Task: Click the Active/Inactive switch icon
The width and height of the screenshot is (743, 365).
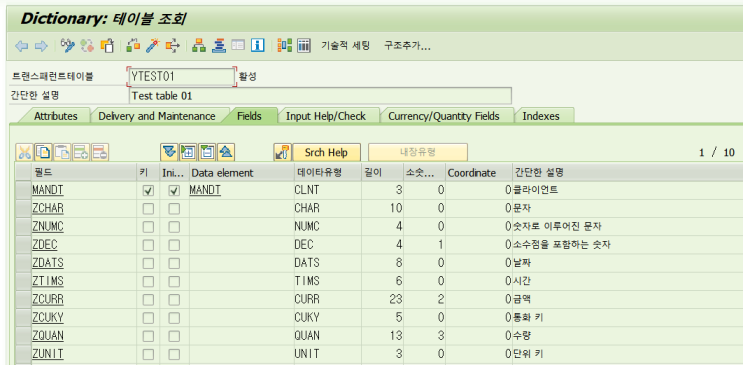Action: [x=87, y=46]
